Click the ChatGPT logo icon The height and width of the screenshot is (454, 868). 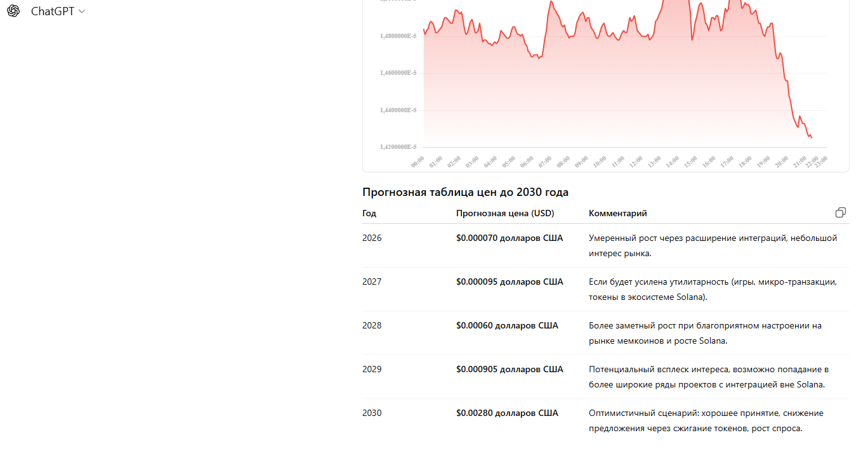[13, 11]
